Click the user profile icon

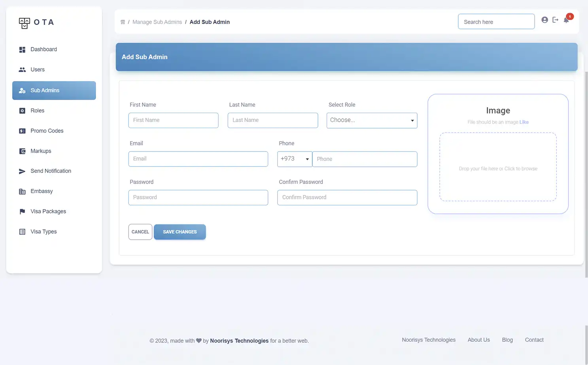[x=545, y=19]
